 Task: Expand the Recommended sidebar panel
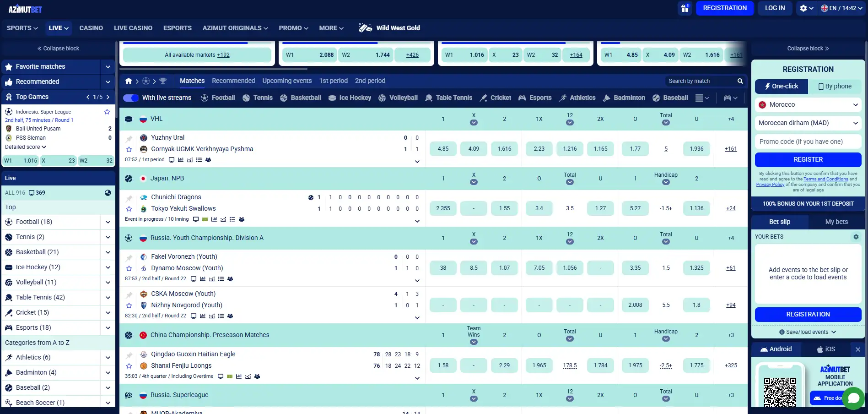click(x=108, y=82)
